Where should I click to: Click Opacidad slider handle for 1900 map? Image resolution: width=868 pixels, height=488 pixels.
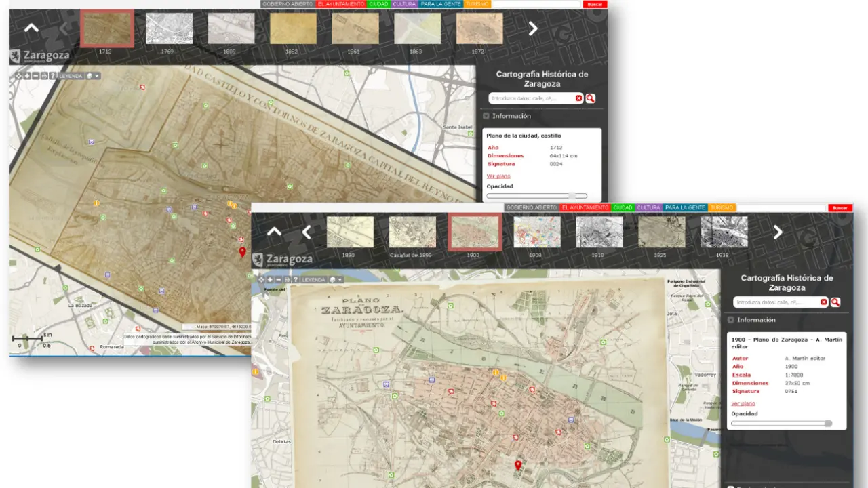828,424
